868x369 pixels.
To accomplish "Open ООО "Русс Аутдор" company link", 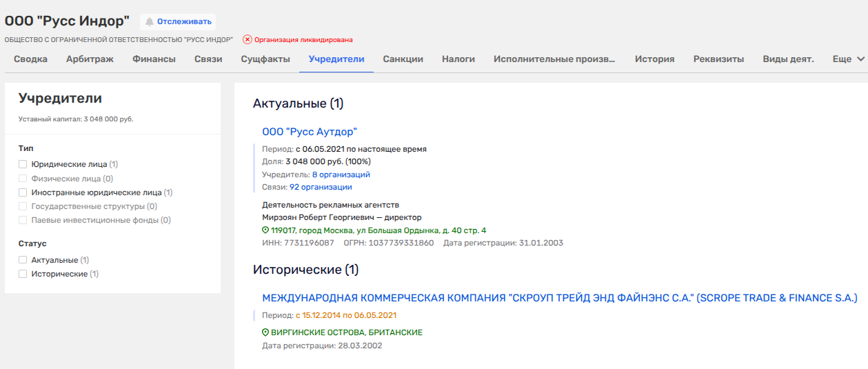I will [310, 132].
